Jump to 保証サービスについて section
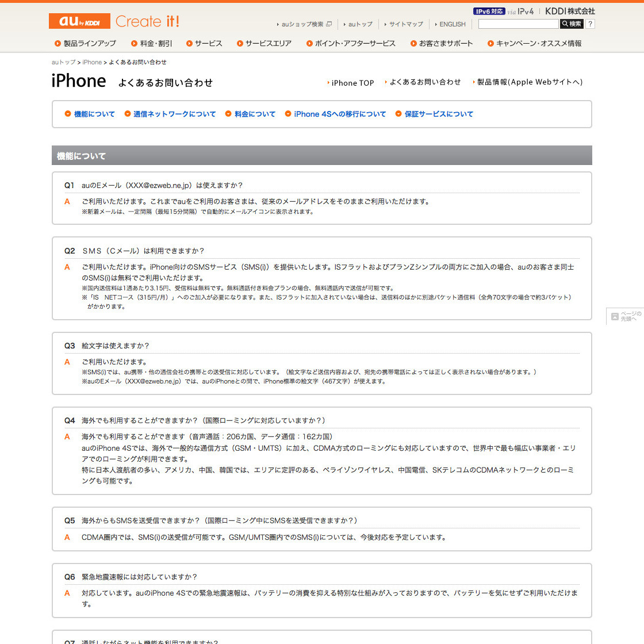The width and height of the screenshot is (644, 644). click(x=439, y=114)
